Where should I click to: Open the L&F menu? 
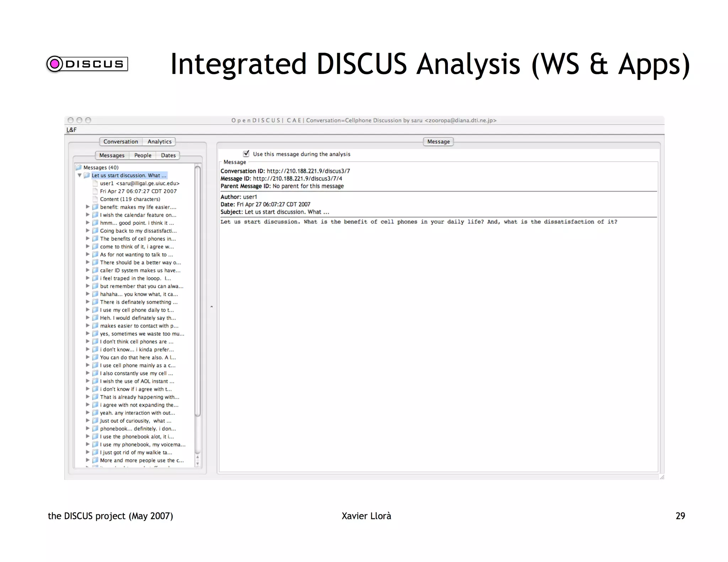(71, 130)
